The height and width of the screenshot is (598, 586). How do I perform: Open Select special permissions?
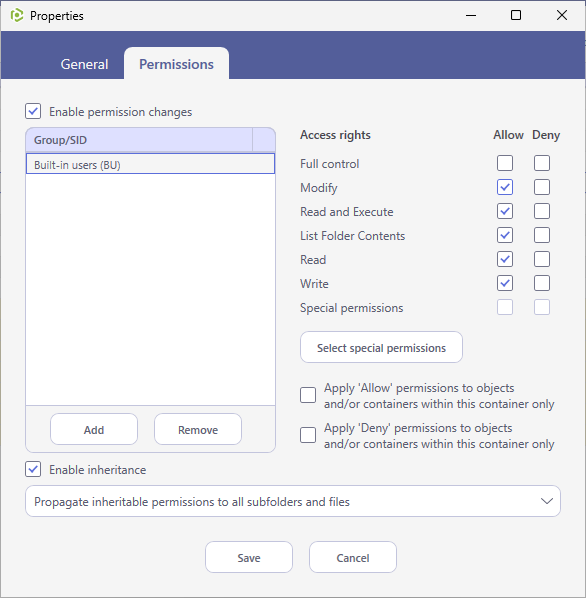tap(381, 347)
